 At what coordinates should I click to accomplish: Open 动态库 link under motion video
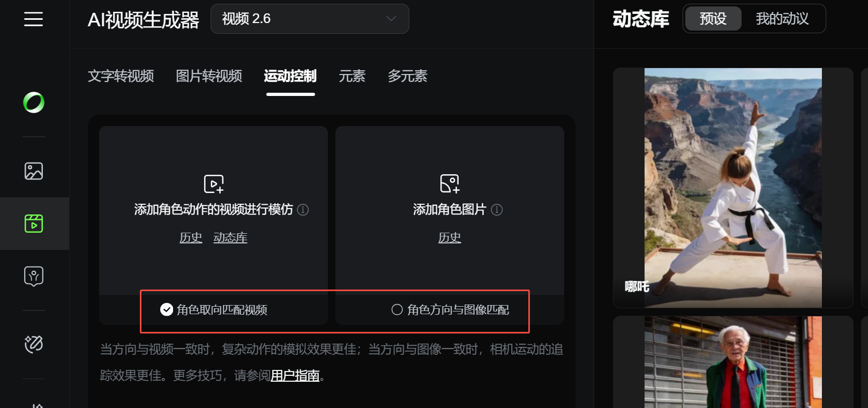point(230,238)
